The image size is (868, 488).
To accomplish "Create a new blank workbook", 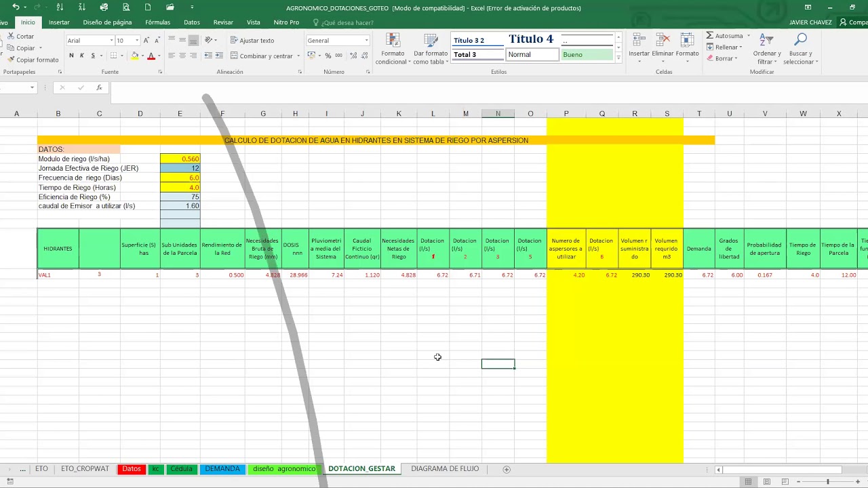I will (148, 7).
